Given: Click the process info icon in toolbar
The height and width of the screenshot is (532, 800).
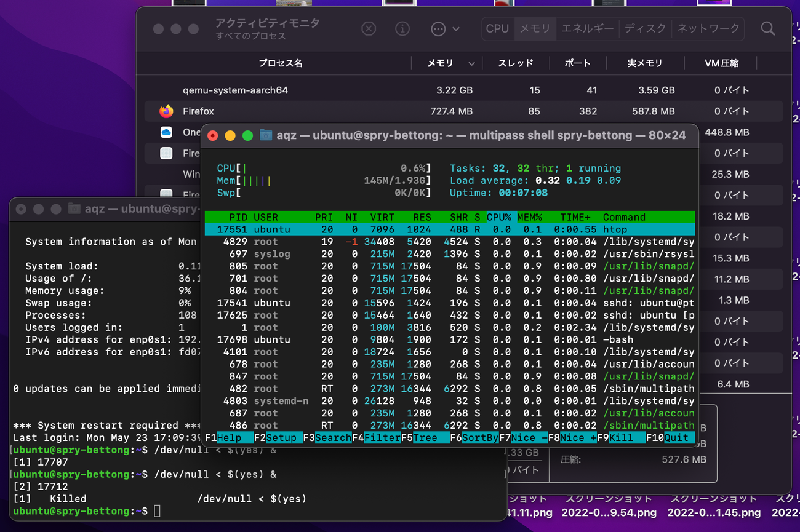Looking at the screenshot, I should coord(402,29).
